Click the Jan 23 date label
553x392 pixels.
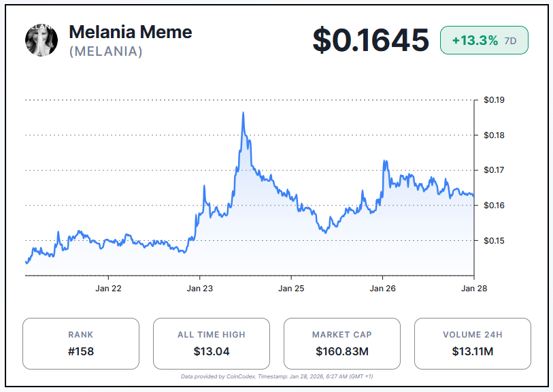(199, 289)
